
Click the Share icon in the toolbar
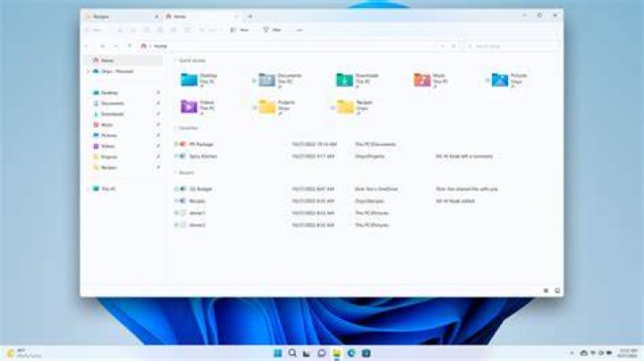pos(174,30)
